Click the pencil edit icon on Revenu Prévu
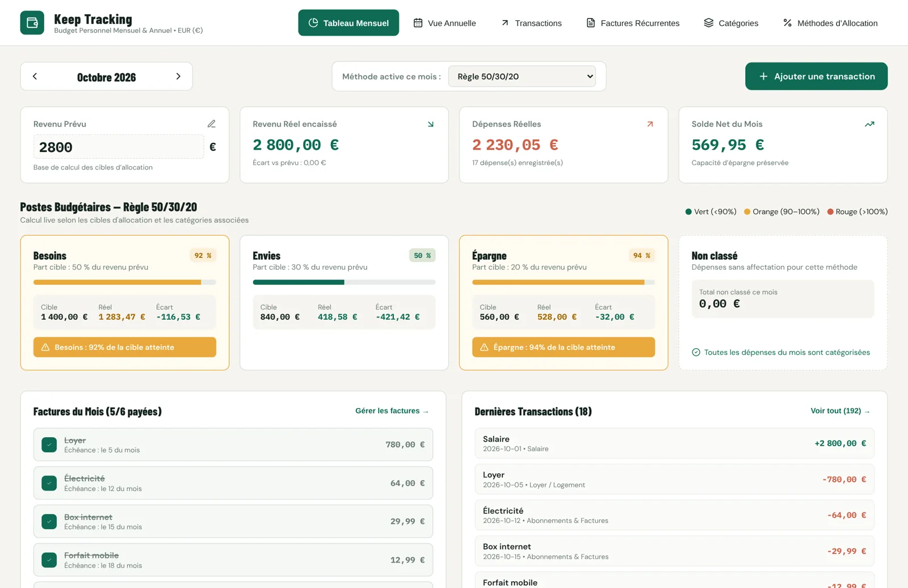 click(212, 124)
